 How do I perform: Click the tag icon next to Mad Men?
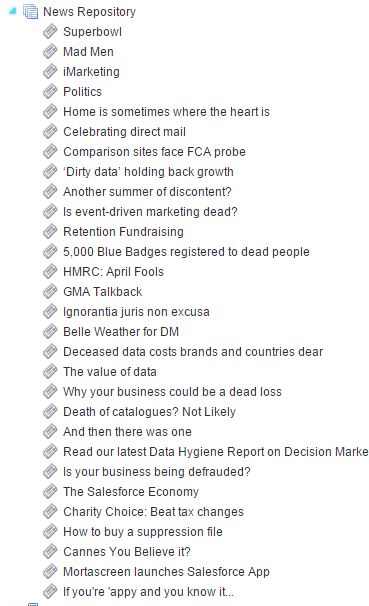50,51
